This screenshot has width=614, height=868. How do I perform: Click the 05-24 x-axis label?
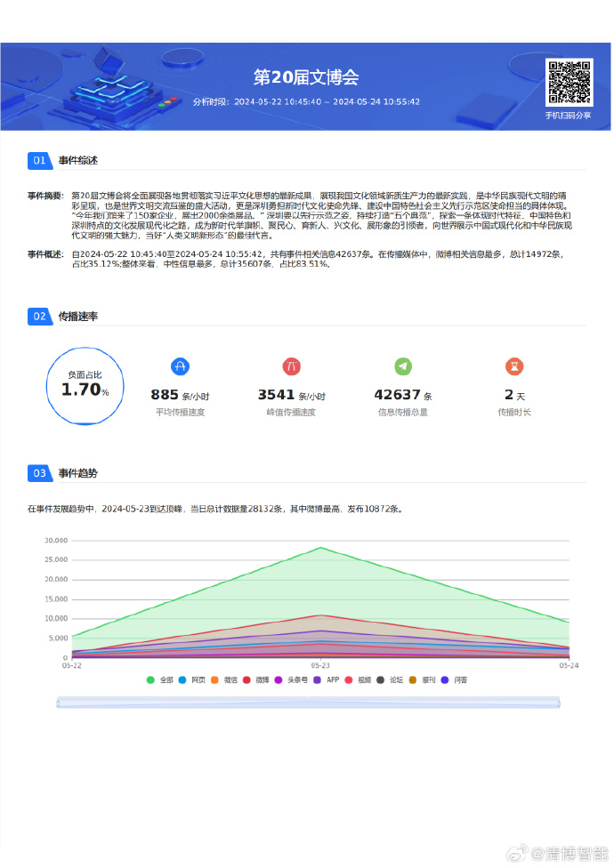569,665
